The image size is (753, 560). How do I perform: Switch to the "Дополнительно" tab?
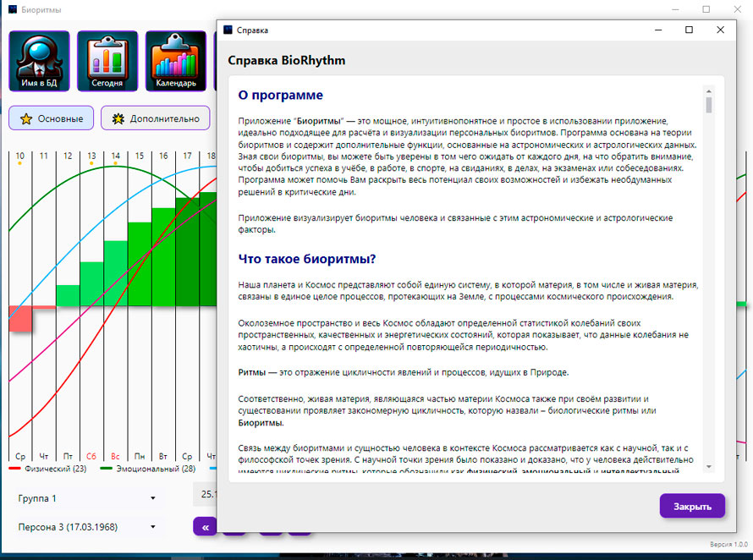point(155,118)
